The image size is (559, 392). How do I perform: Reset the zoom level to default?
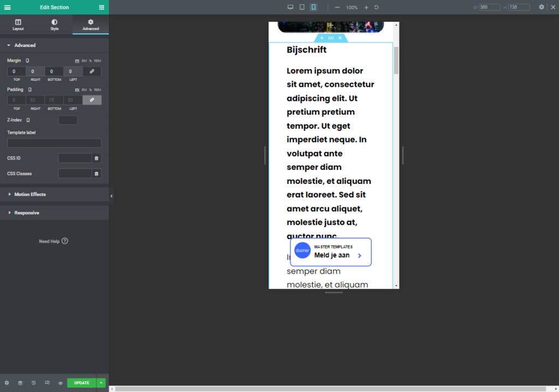coord(377,7)
